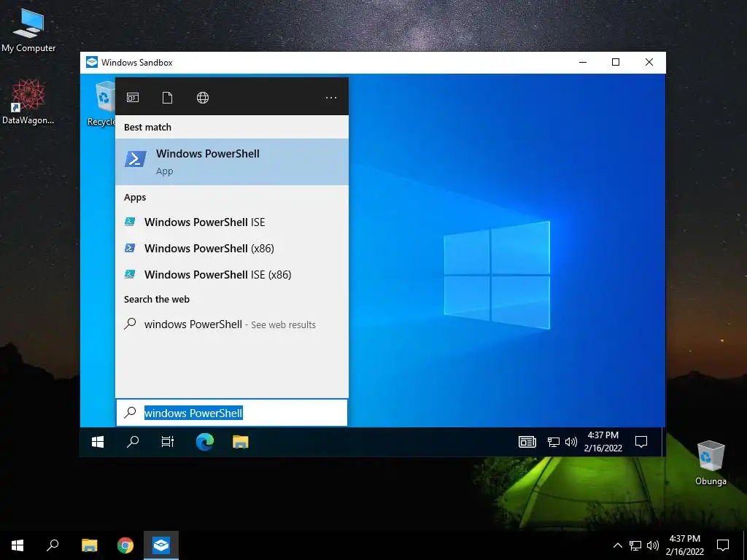Viewport: 747px width, 560px height.
Task: Open host Start menu button
Action: [18, 545]
